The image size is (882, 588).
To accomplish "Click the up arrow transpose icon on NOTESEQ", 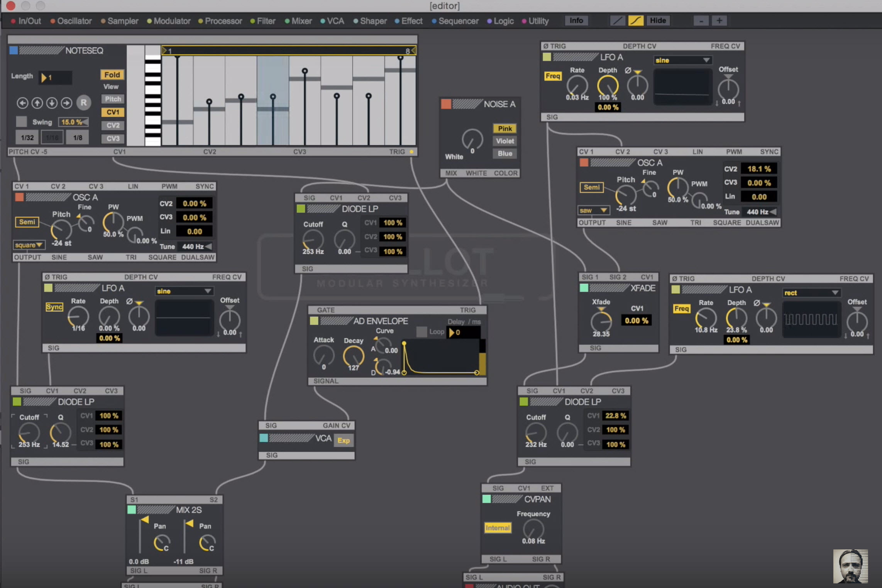I will (x=37, y=103).
